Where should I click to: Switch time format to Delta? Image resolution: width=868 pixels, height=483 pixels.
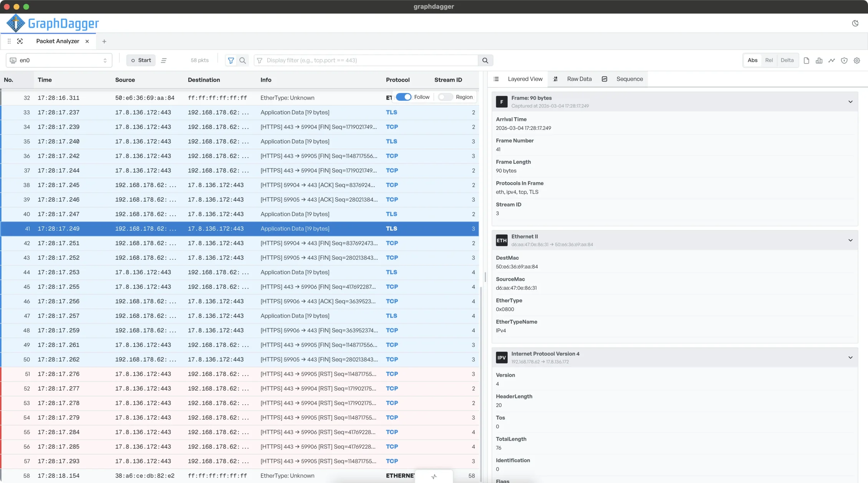tap(787, 60)
